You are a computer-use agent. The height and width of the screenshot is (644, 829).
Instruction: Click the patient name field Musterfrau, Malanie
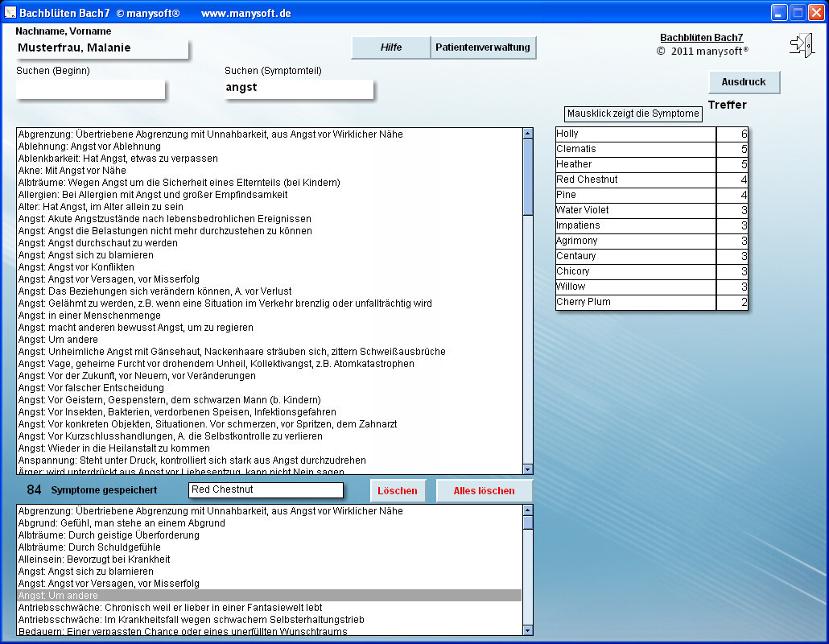[x=102, y=48]
